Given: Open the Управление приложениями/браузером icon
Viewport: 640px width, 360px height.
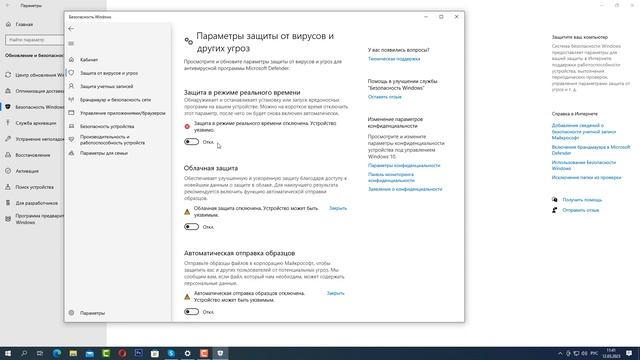Looking at the screenshot, I should click(71, 113).
